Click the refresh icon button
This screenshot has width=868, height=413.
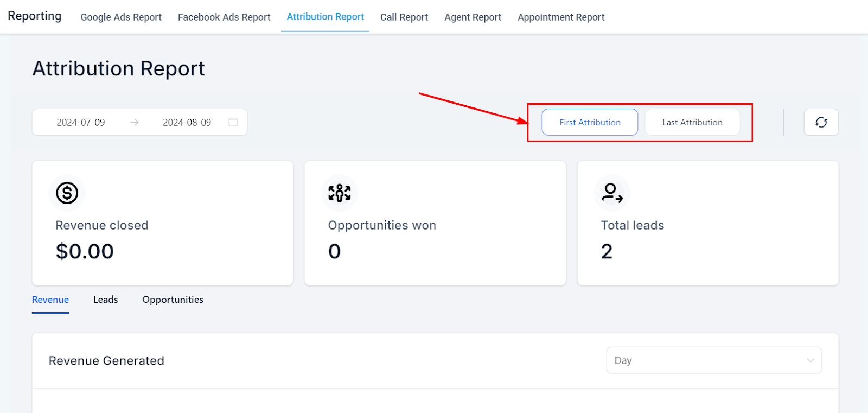(x=821, y=122)
